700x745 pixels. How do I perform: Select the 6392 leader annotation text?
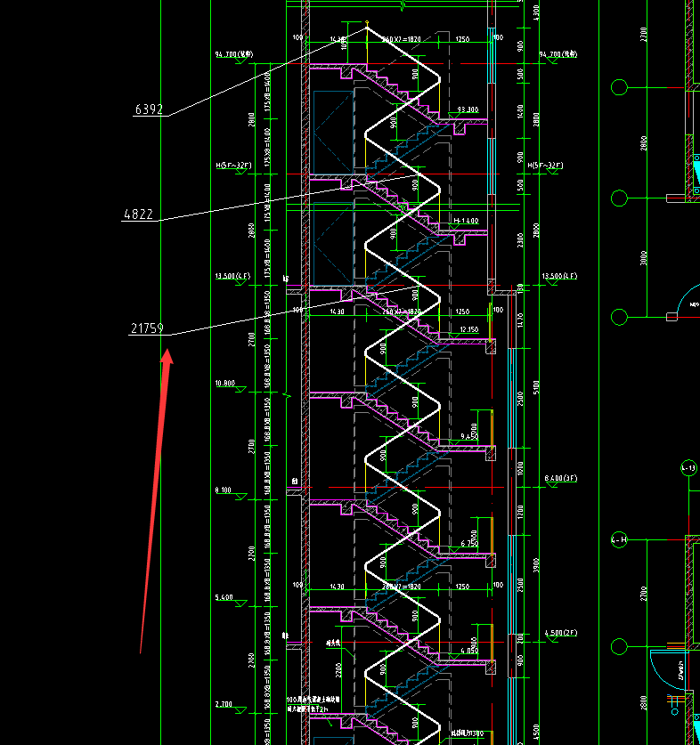pyautogui.click(x=149, y=109)
